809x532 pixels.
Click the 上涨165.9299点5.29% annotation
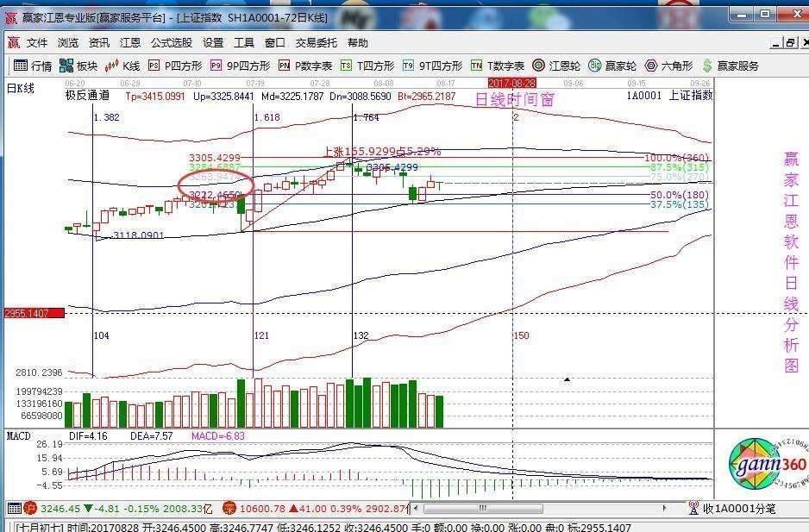tap(382, 151)
